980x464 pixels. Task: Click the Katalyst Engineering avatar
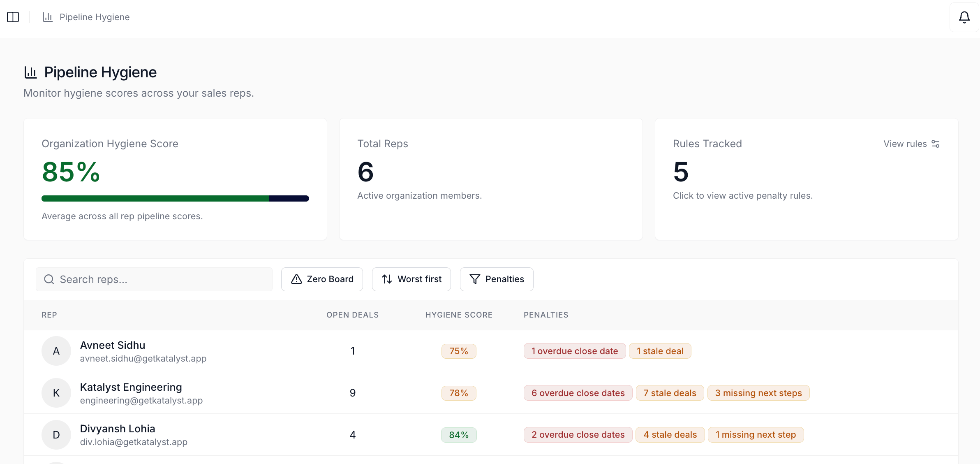56,393
